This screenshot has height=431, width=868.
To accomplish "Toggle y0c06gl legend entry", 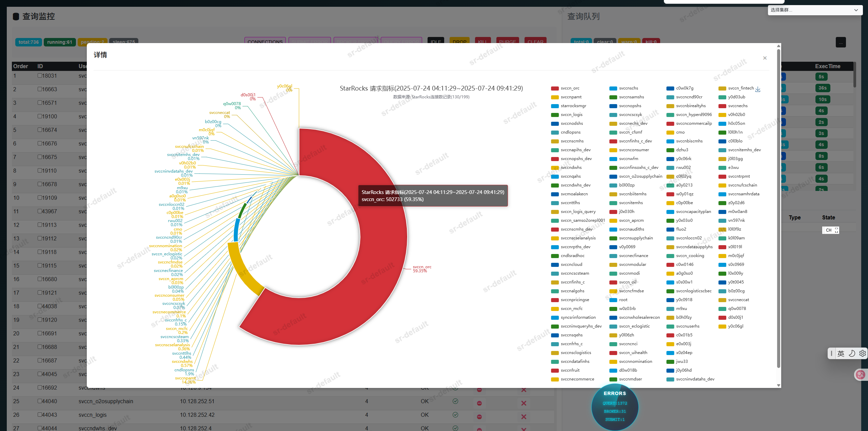I will 731,326.
